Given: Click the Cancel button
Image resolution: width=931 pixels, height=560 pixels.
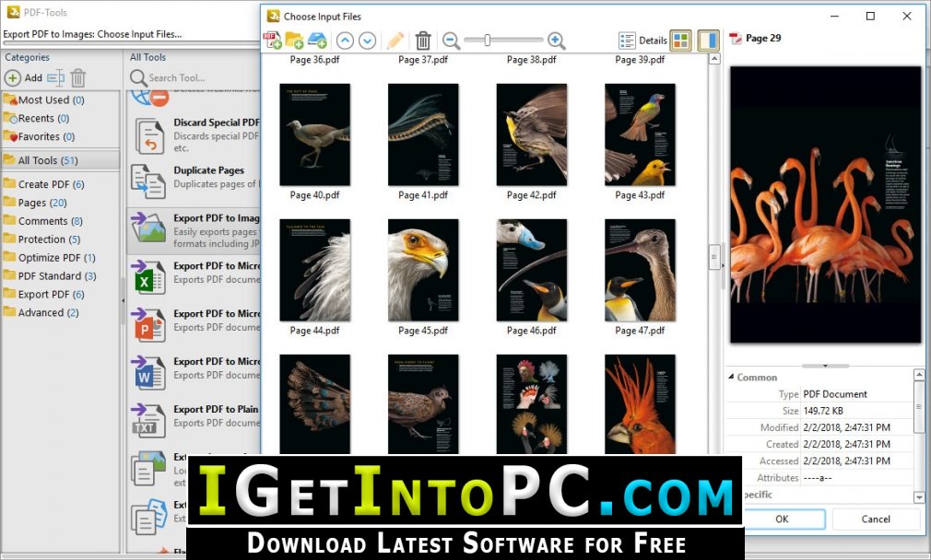Looking at the screenshot, I should pyautogui.click(x=876, y=519).
